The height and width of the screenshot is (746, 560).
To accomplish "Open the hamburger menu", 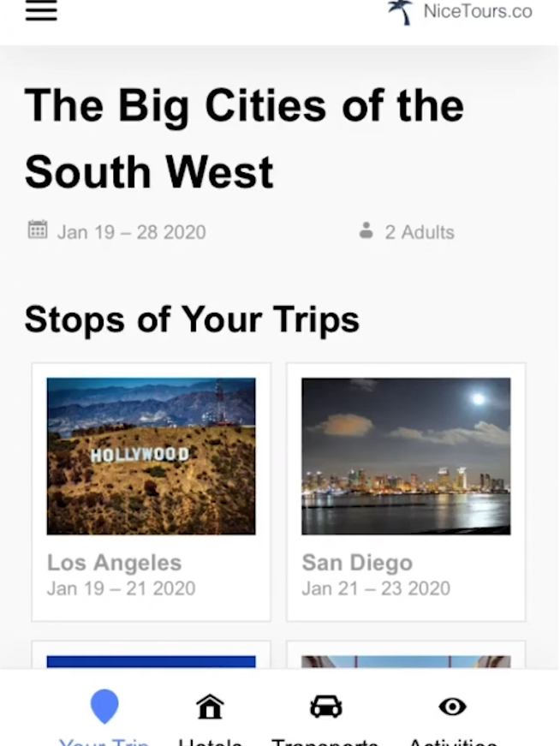I will 41,11.
